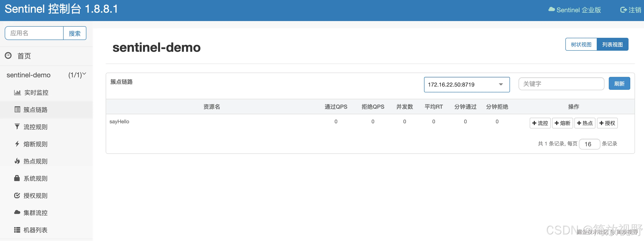Add 熔断 rule for sayHello

(562, 123)
